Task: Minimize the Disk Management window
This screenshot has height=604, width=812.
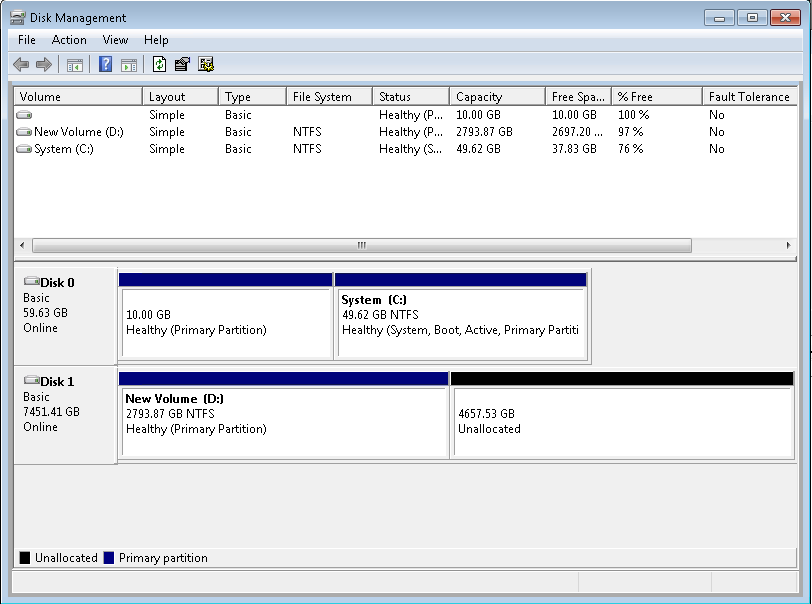Action: pos(719,18)
